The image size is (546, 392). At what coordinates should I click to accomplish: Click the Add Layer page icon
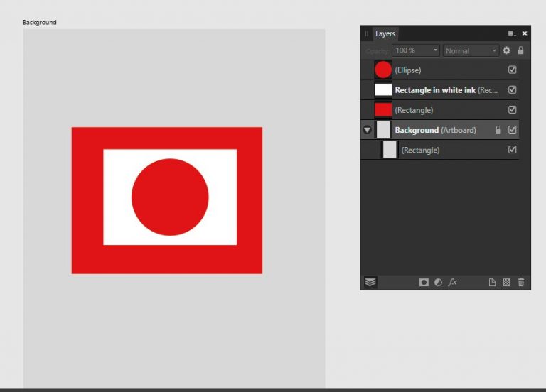tap(492, 282)
